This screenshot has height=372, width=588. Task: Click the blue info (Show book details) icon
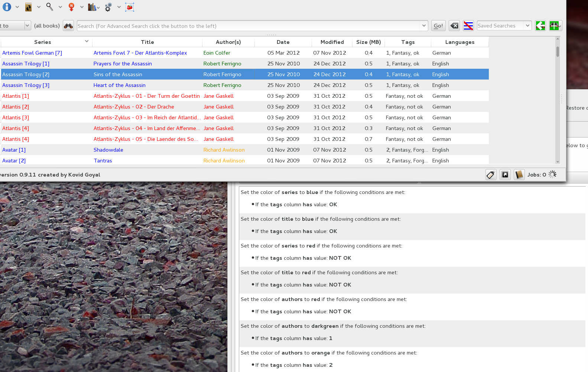tap(7, 7)
